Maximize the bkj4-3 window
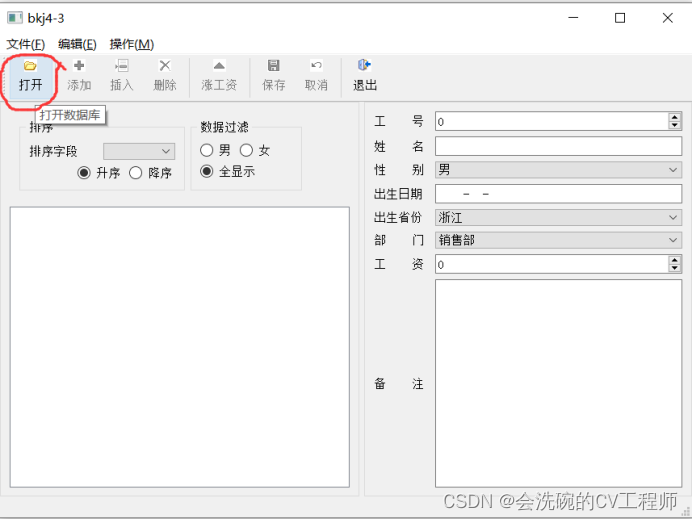 [x=620, y=18]
